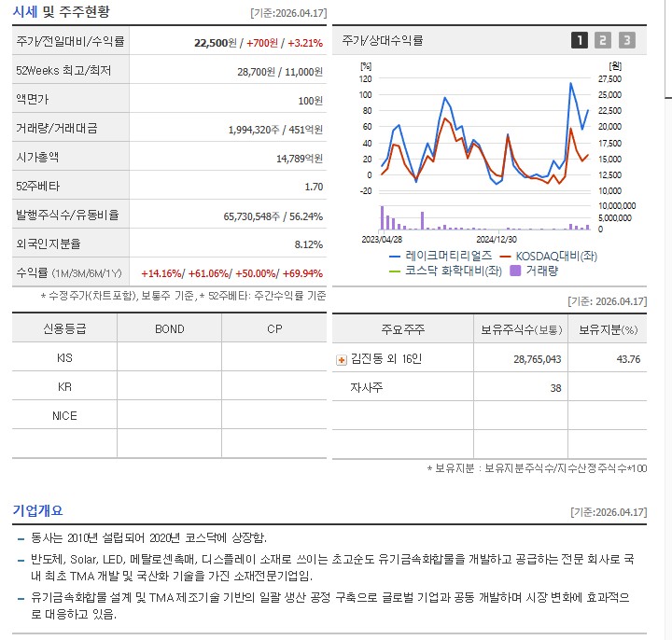Click the 2024/12/30 chart date label
Image resolution: width=672 pixels, height=640 pixels.
click(497, 239)
